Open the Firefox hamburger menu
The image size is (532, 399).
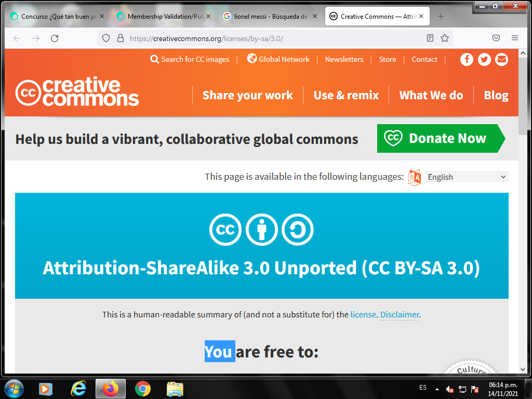(515, 38)
